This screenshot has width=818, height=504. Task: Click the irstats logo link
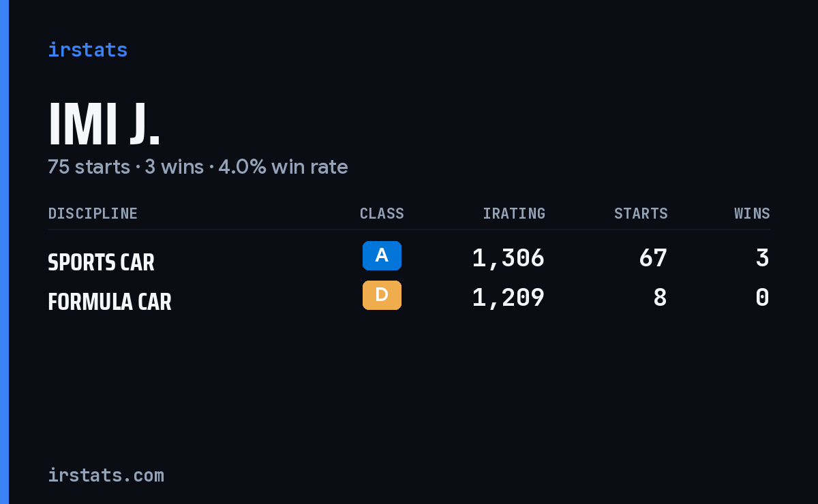[87, 50]
